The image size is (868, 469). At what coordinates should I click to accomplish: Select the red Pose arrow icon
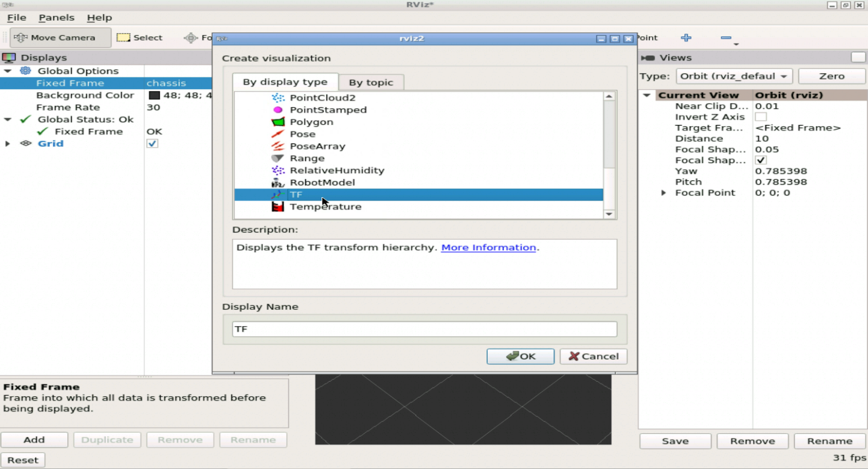pyautogui.click(x=278, y=134)
